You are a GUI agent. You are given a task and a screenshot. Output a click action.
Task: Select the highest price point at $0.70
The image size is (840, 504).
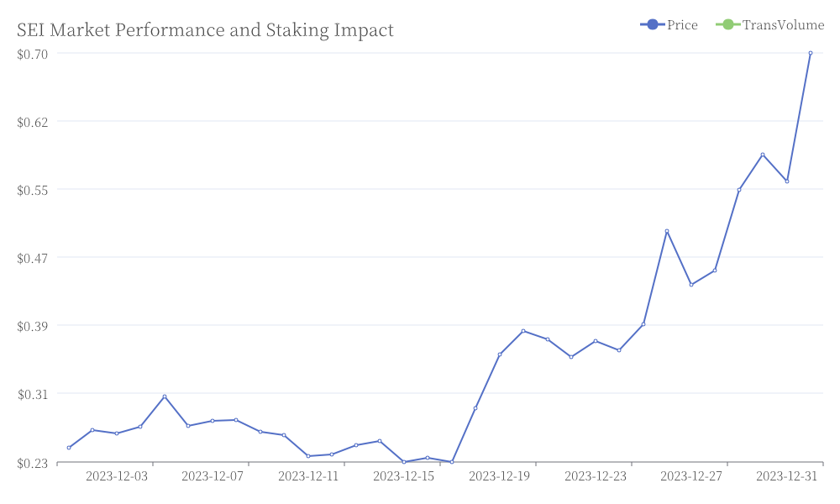tap(811, 53)
